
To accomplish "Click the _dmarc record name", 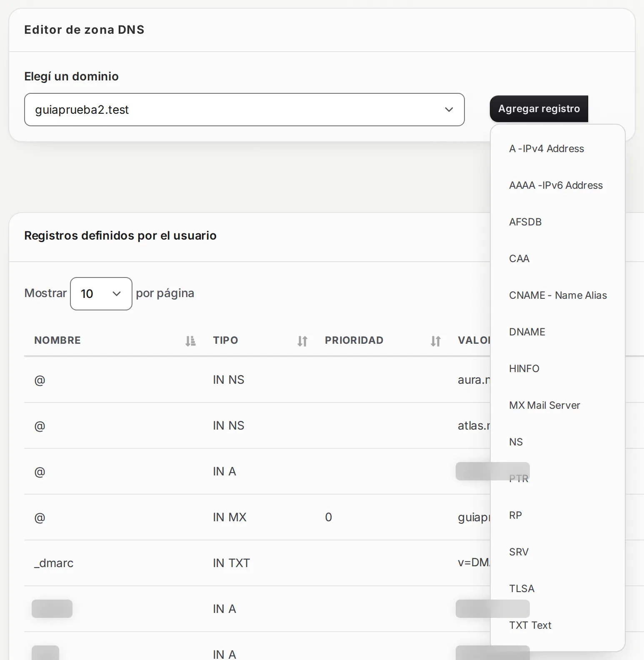I will point(54,563).
